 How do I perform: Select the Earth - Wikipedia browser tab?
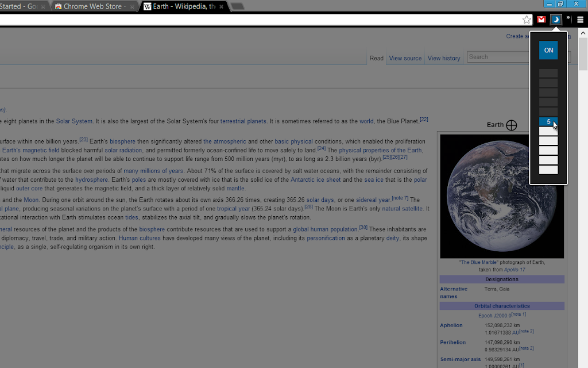(184, 6)
